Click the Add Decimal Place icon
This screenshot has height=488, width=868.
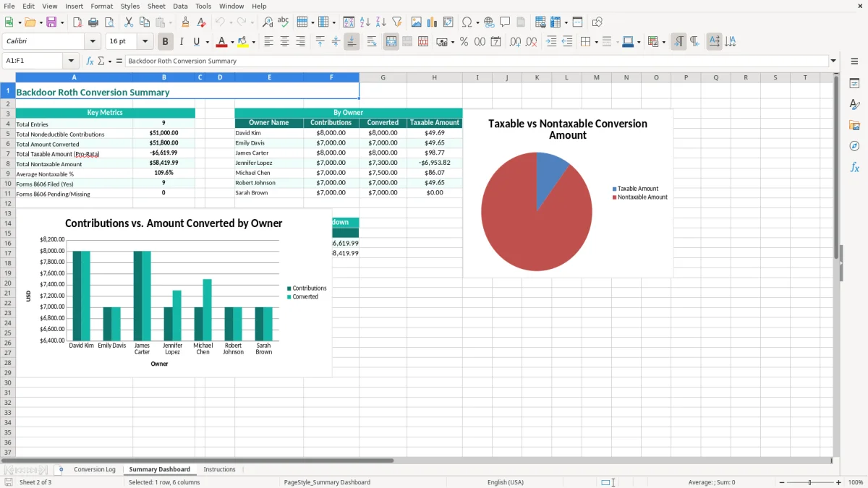[516, 42]
